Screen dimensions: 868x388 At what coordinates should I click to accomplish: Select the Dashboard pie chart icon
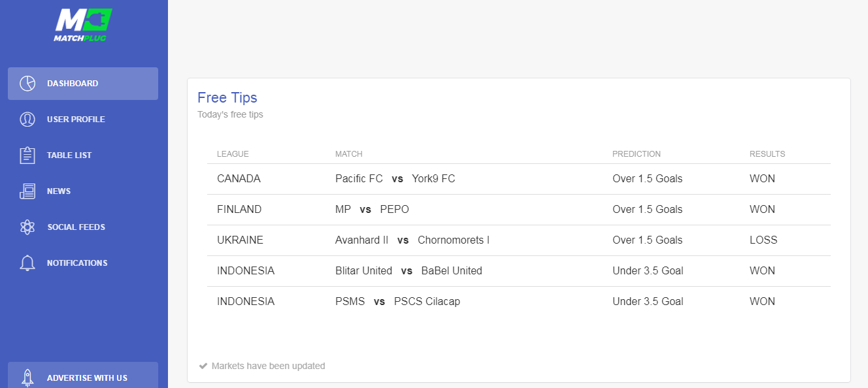tap(27, 84)
